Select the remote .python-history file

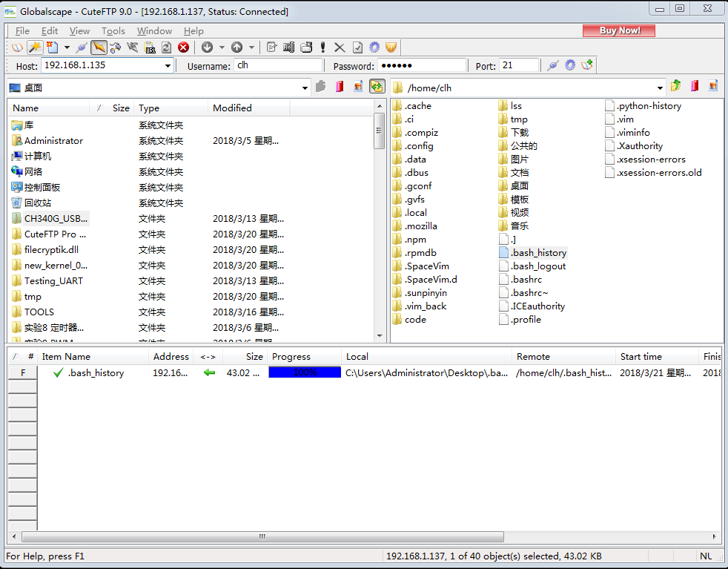tap(643, 106)
